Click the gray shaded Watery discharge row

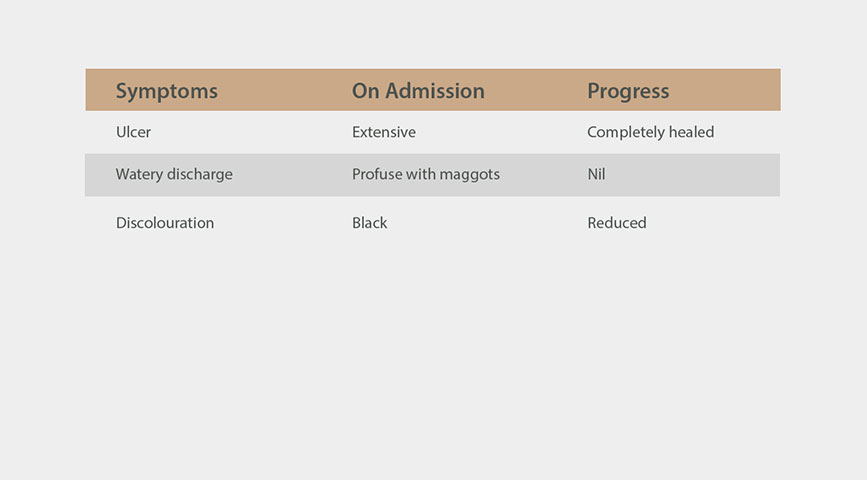pyautogui.click(x=432, y=175)
